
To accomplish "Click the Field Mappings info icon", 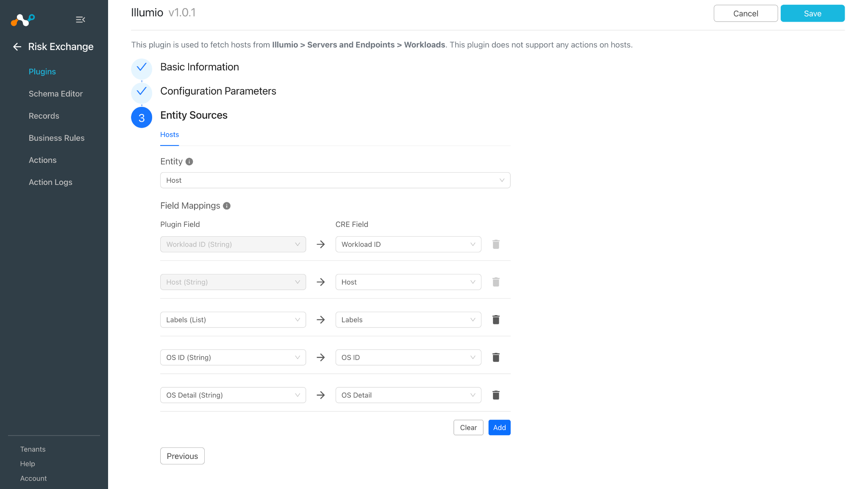I will [x=227, y=206].
